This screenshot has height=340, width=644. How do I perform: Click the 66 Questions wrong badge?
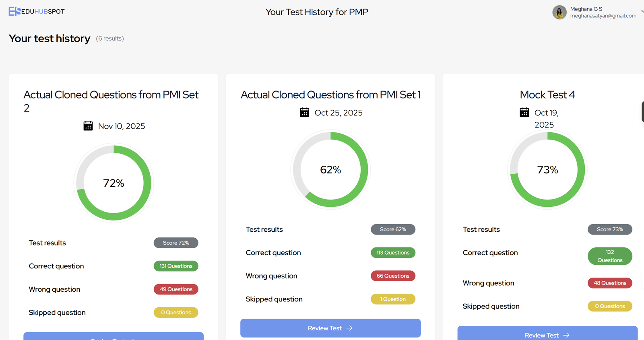(393, 276)
